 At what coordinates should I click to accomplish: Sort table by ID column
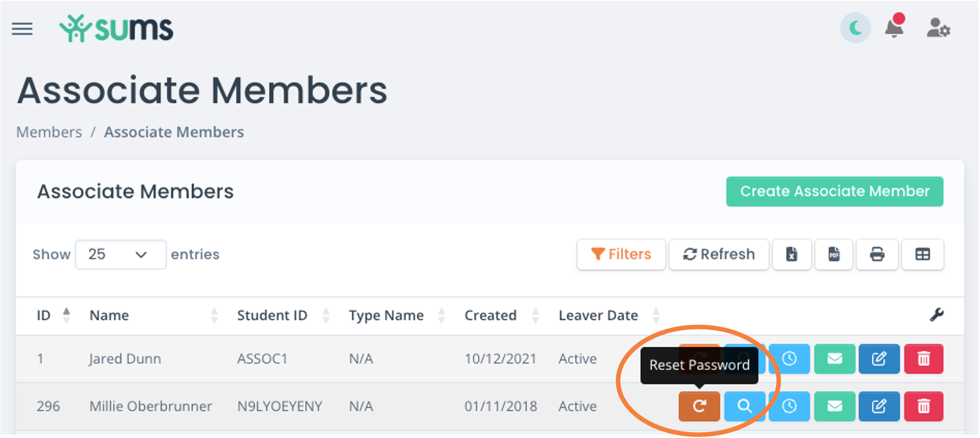[54, 315]
